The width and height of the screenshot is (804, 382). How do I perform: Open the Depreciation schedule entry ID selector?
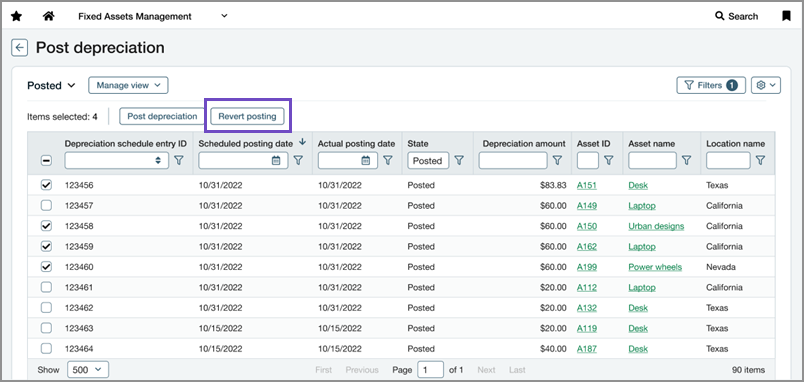pyautogui.click(x=116, y=160)
